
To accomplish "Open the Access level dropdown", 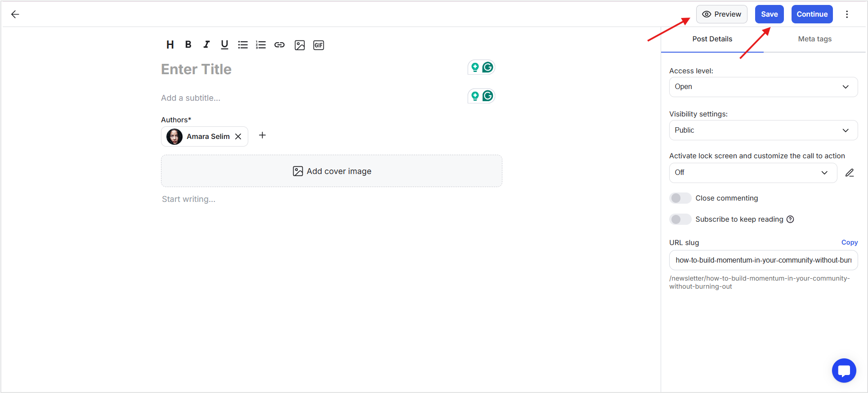I will pyautogui.click(x=763, y=87).
